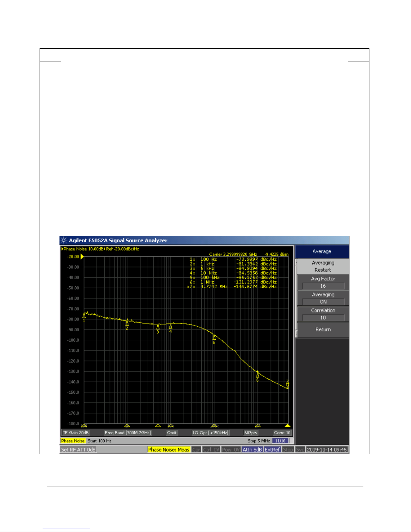Click the 2009-10-14 09:45 clock display
Viewport: 411px width, 532px height.
(327, 449)
